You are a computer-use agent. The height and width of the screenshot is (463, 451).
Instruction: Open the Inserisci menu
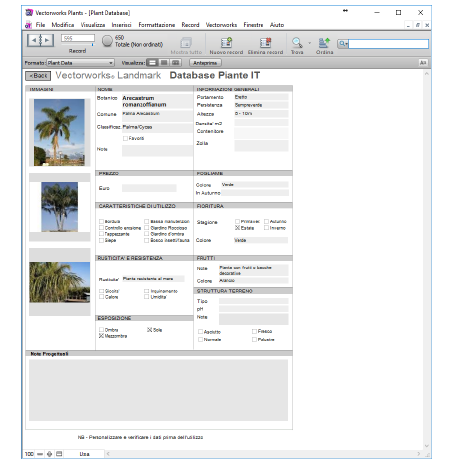point(121,25)
